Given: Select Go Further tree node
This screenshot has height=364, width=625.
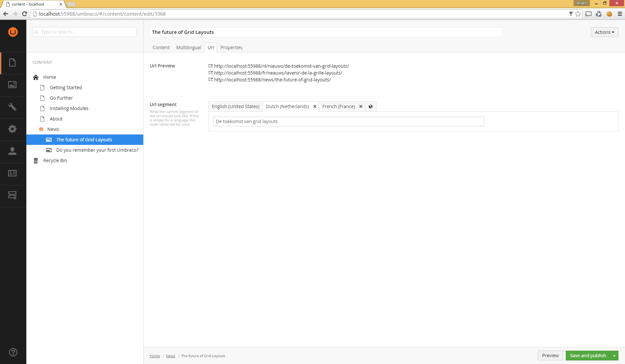Looking at the screenshot, I should 61,98.
